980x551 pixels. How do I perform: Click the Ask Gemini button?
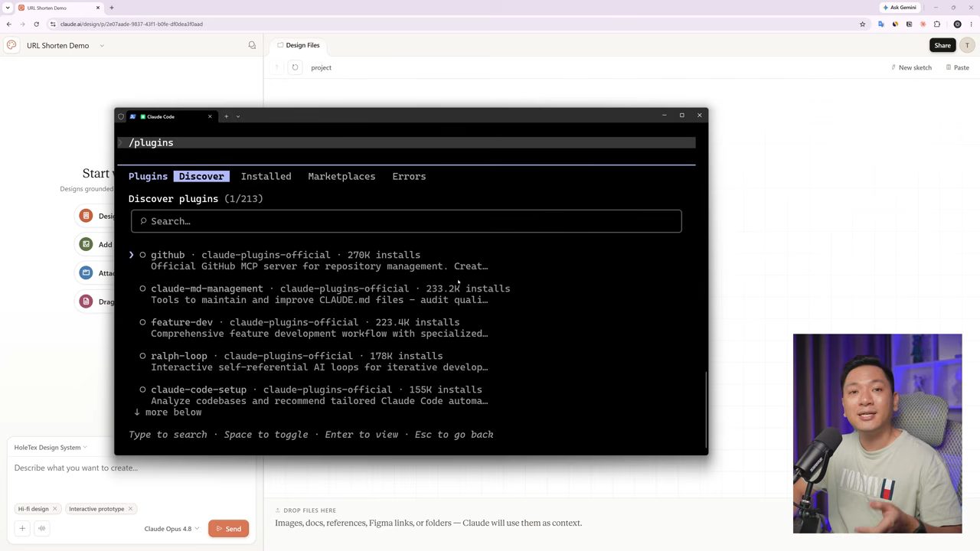(x=900, y=8)
